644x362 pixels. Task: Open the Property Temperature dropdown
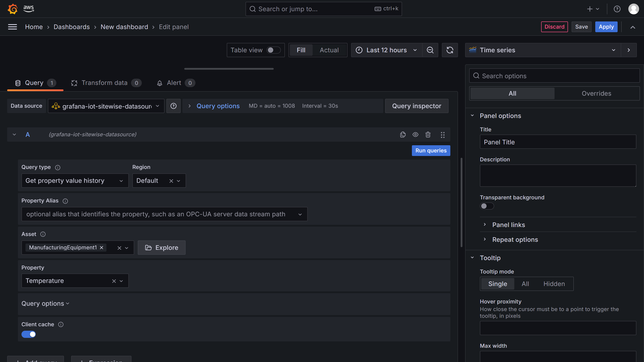pyautogui.click(x=121, y=281)
